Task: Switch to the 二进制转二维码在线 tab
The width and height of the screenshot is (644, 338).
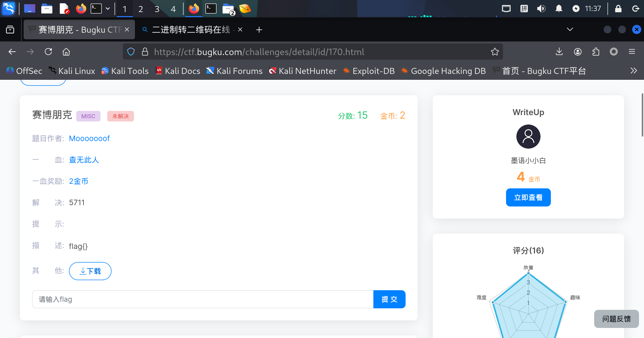Action: 191,30
